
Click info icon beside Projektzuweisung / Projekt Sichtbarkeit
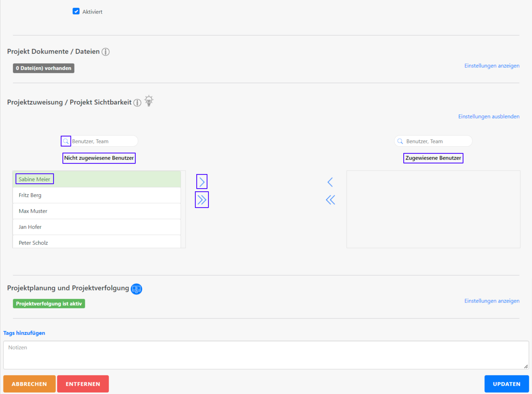[137, 103]
